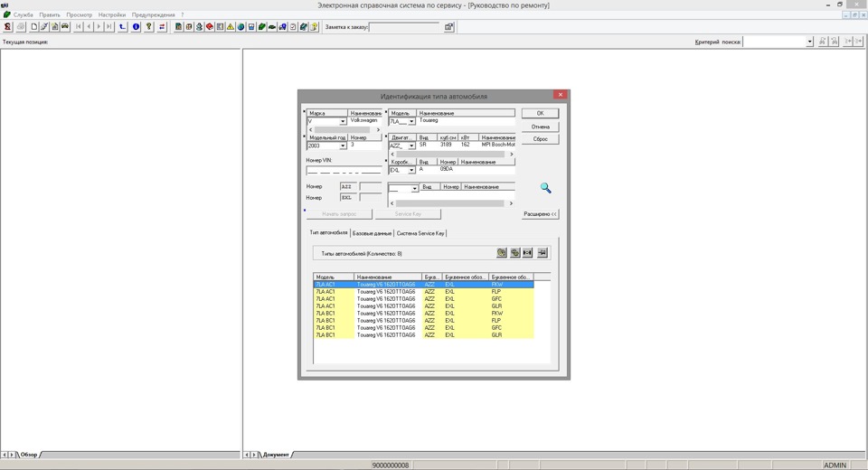Click the Заметка к заказу input field
Viewport: 868px width, 470px height.
[x=404, y=26]
